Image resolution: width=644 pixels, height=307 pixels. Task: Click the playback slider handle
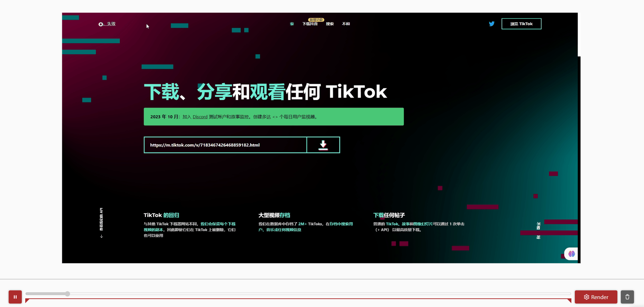pos(67,294)
